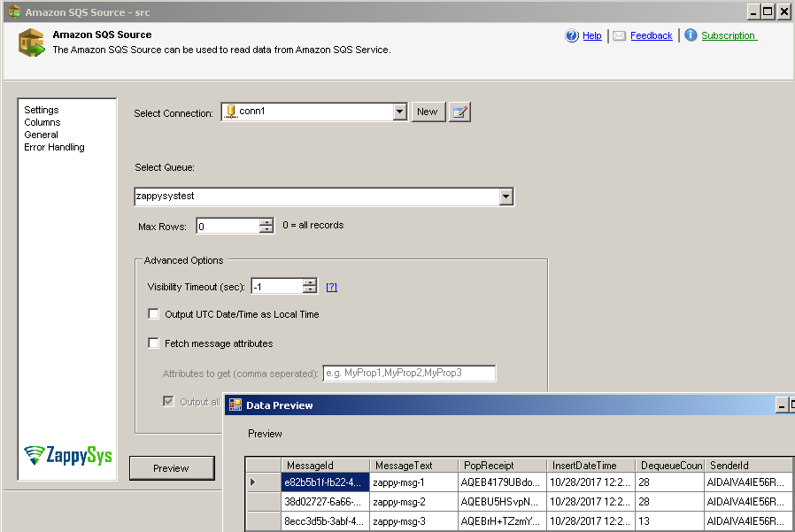Select DequeueCount cell with value 13
Image resolution: width=795 pixels, height=532 pixels.
(670, 520)
